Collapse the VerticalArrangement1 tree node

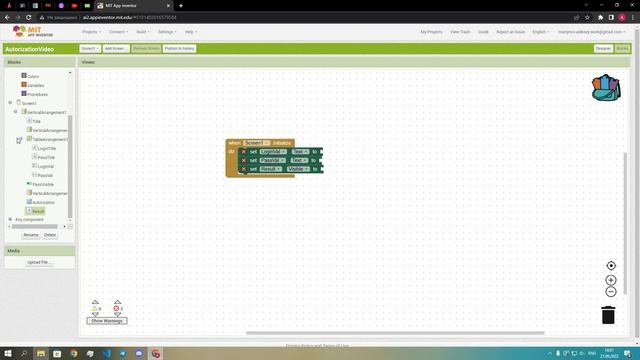point(16,111)
